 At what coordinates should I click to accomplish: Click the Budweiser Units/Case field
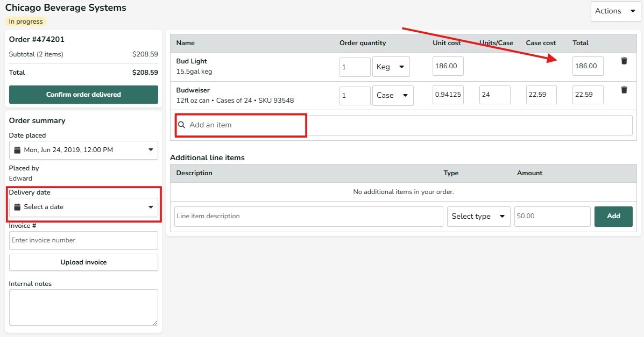coord(494,95)
